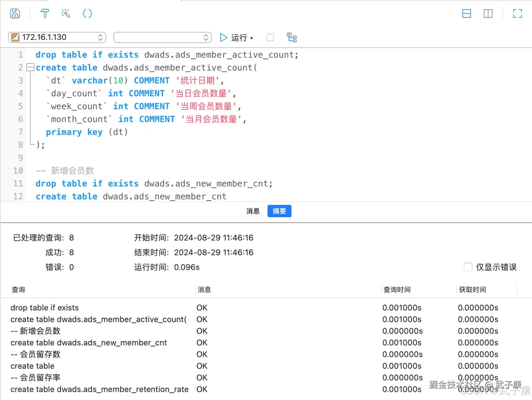Click the 获取时间 column header
Screen dimensions: 532x400
472,290
